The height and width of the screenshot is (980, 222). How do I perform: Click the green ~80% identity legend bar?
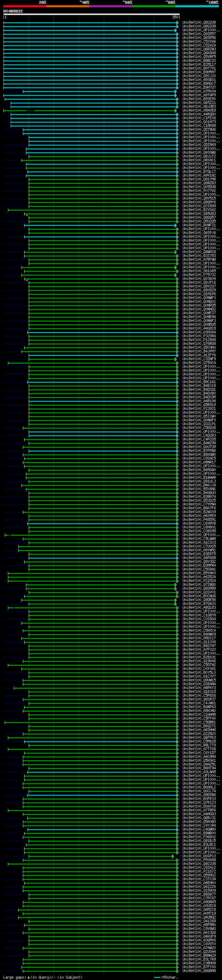[154, 6]
